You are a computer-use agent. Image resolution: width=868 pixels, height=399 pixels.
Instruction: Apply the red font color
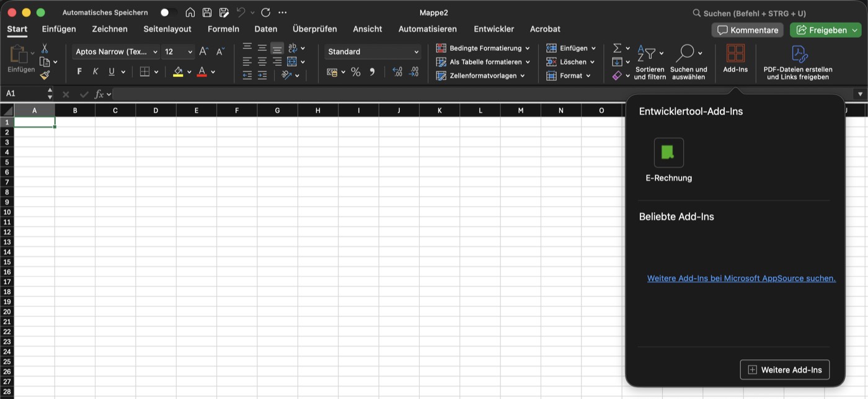pyautogui.click(x=201, y=72)
